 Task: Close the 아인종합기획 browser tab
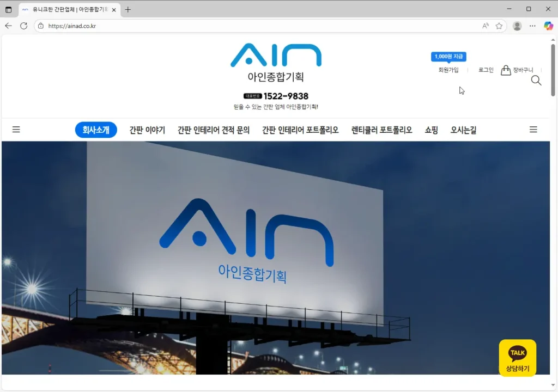[114, 10]
